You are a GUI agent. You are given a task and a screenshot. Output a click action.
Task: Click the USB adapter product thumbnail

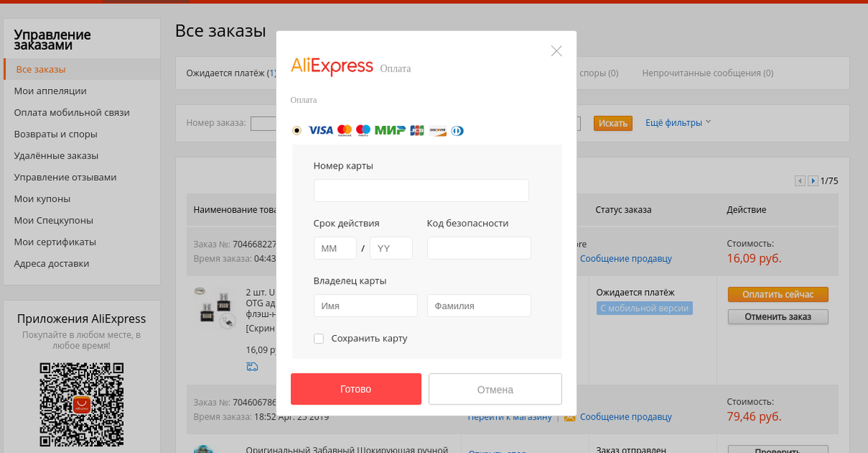[216, 309]
